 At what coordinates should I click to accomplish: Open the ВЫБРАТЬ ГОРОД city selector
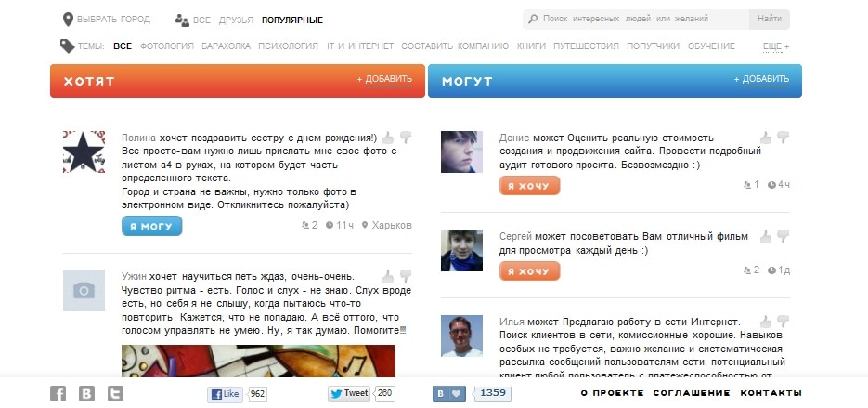pyautogui.click(x=113, y=20)
